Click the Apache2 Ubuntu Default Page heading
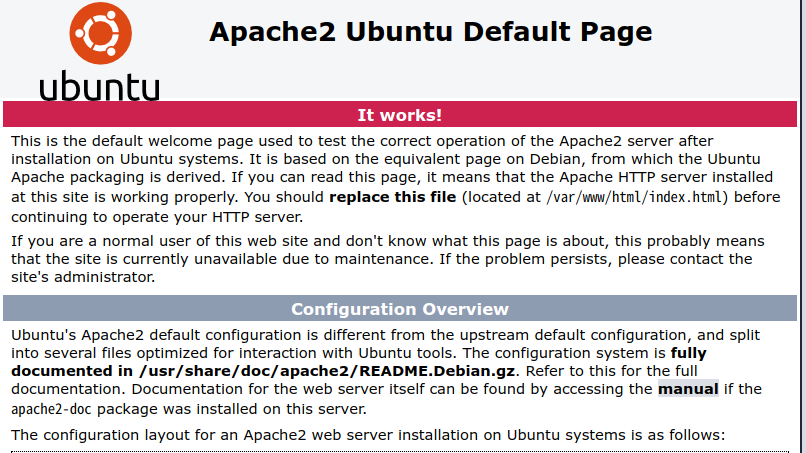The height and width of the screenshot is (453, 806). (431, 32)
